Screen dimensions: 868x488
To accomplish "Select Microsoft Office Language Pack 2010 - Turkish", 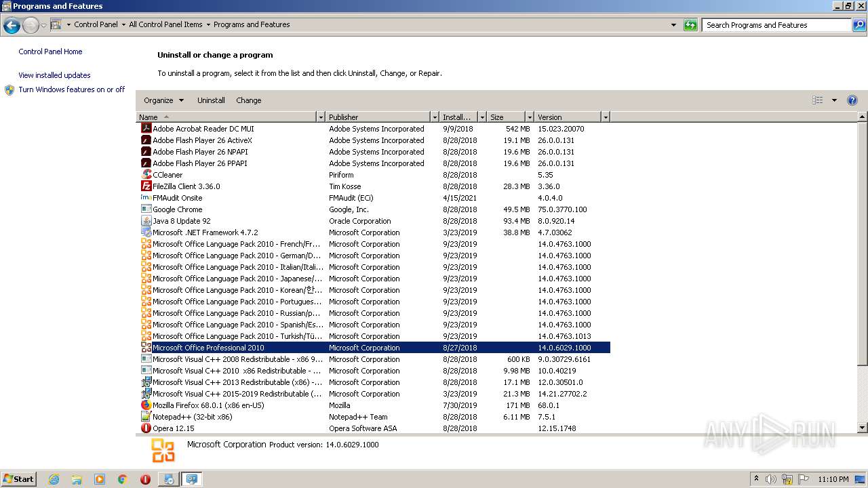I will [373, 335].
